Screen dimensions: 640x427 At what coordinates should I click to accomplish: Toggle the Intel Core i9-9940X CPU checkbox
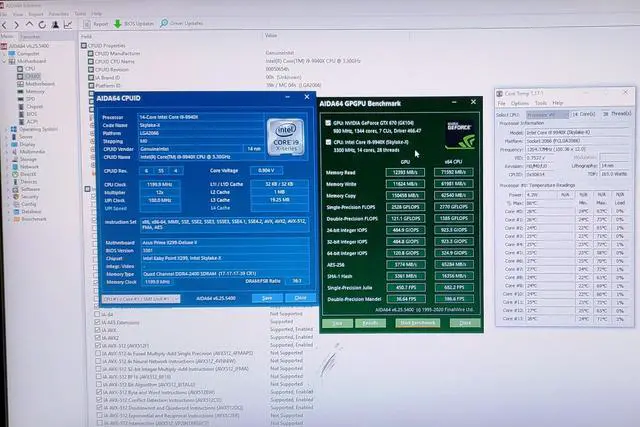(327, 143)
